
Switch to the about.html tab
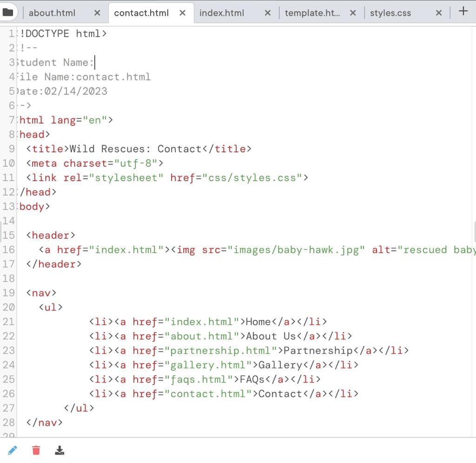52,13
